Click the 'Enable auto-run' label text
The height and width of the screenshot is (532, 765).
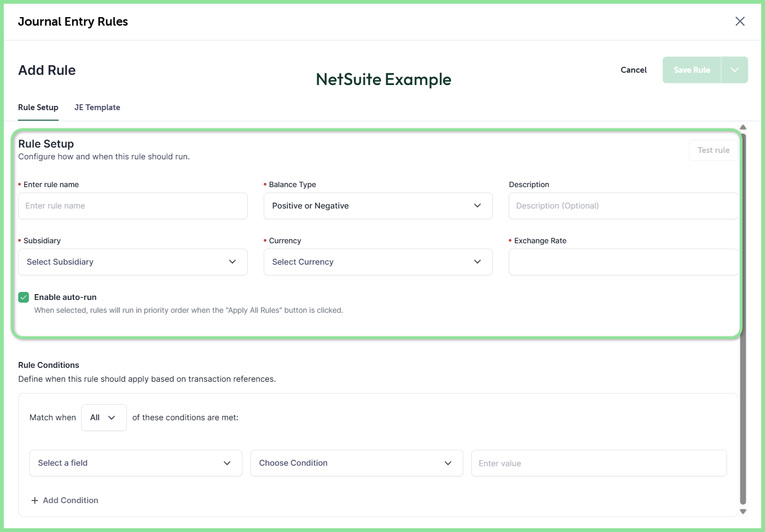coord(65,297)
